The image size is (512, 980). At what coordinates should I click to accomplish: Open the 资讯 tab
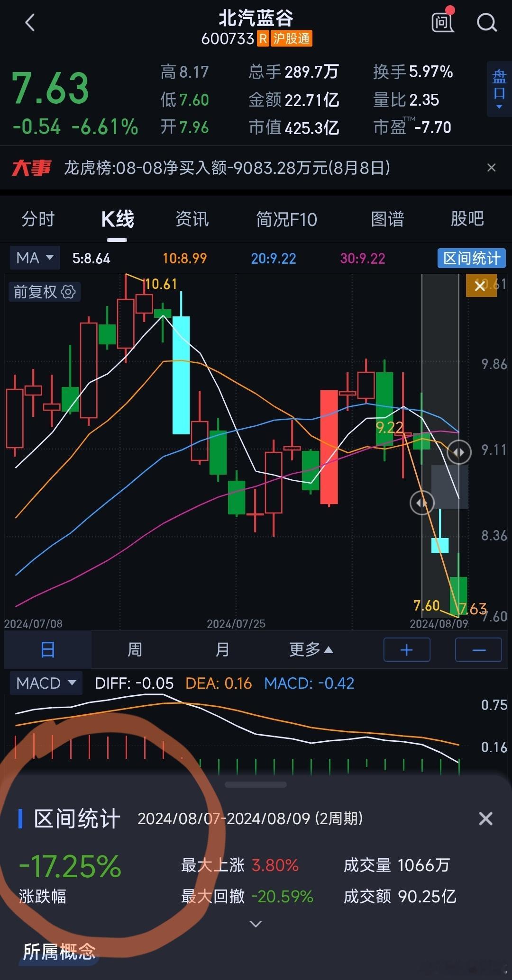[x=192, y=219]
